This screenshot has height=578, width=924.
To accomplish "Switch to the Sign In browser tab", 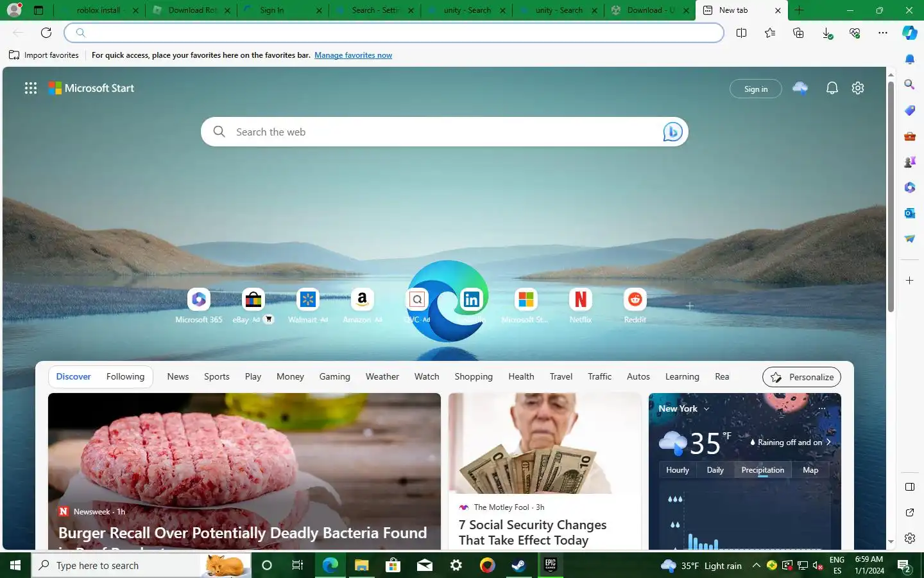I will pos(283,10).
